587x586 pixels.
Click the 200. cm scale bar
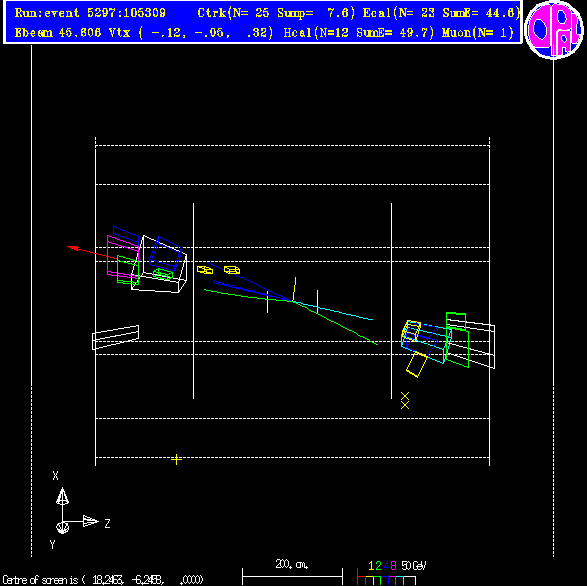(292, 573)
